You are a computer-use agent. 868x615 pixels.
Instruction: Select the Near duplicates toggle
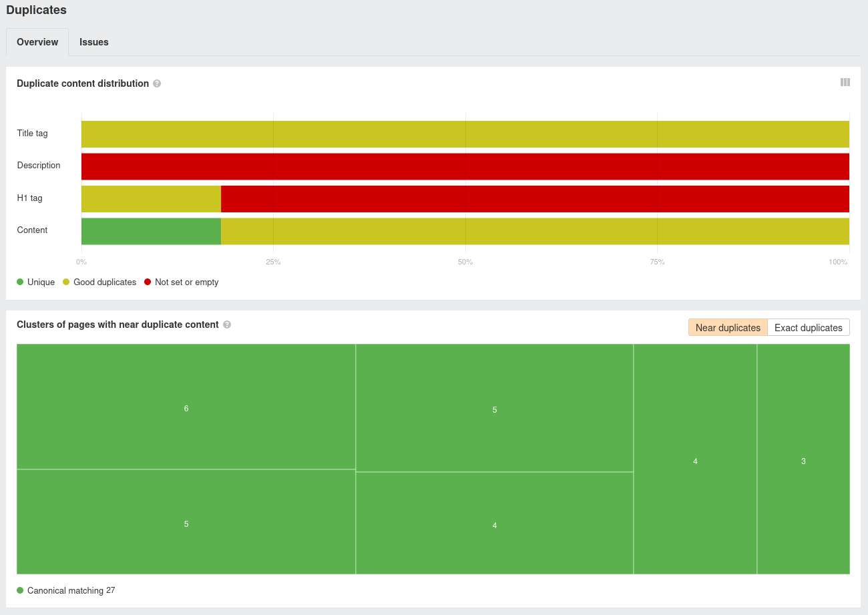point(728,327)
